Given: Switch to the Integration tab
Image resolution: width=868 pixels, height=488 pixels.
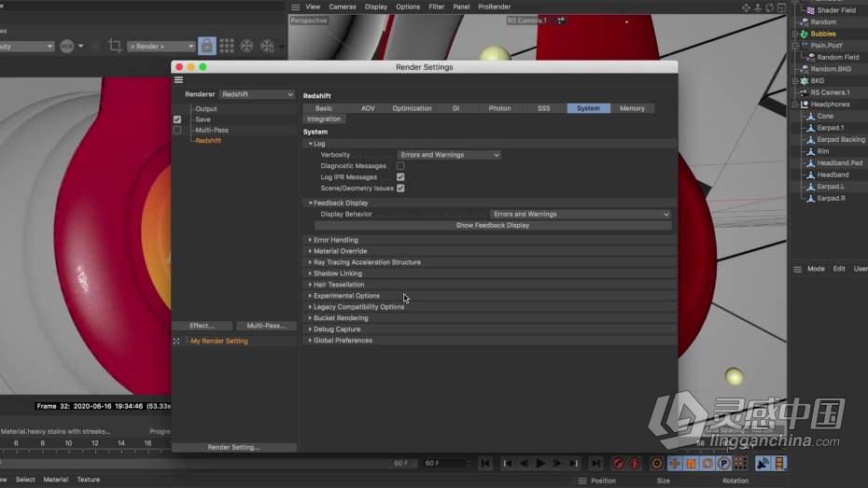Looking at the screenshot, I should (324, 119).
